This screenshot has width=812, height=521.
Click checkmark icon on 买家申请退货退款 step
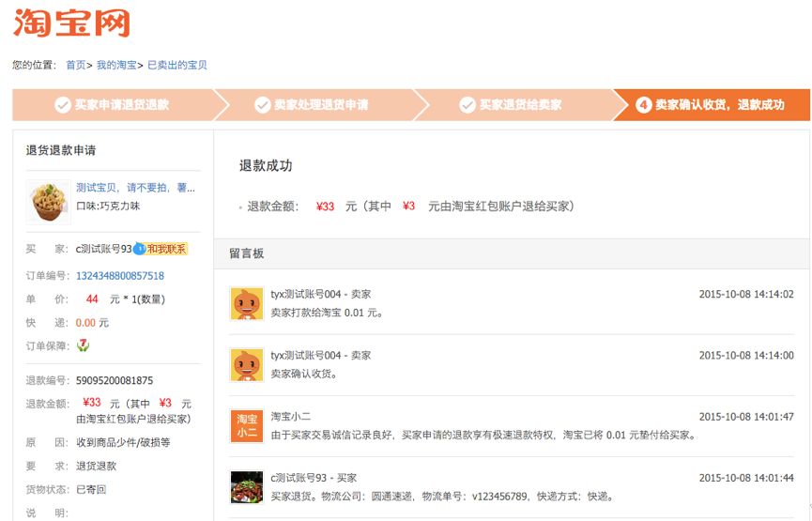(63, 104)
